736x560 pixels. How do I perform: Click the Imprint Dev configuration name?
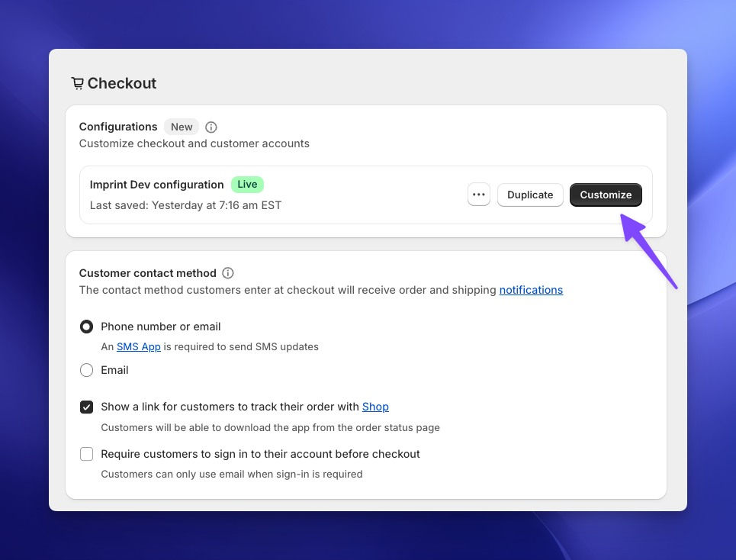(156, 184)
